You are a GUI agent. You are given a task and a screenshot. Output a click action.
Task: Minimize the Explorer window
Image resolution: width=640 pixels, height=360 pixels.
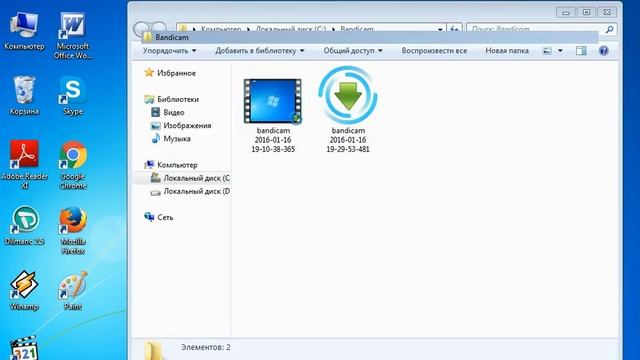566,13
